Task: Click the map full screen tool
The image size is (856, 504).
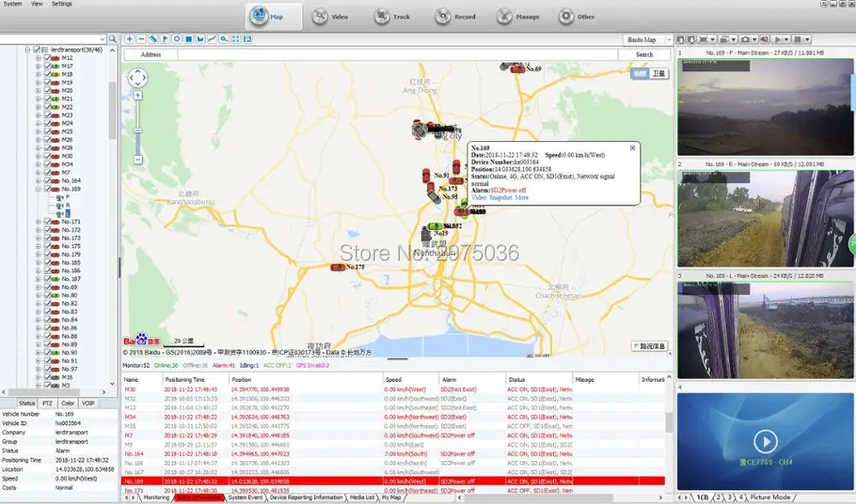Action: pyautogui.click(x=235, y=39)
